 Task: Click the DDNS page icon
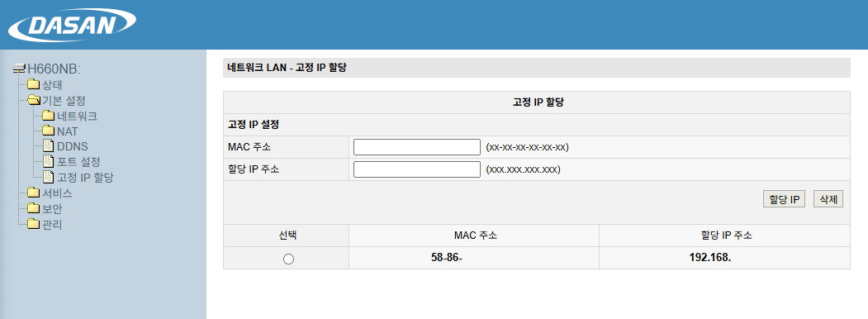tap(49, 146)
